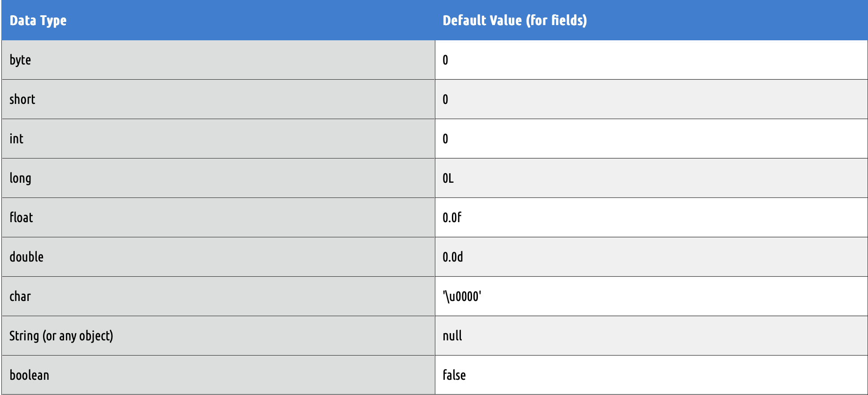Click the 0.0d default value for double
This screenshot has width=868, height=395.
(x=651, y=257)
